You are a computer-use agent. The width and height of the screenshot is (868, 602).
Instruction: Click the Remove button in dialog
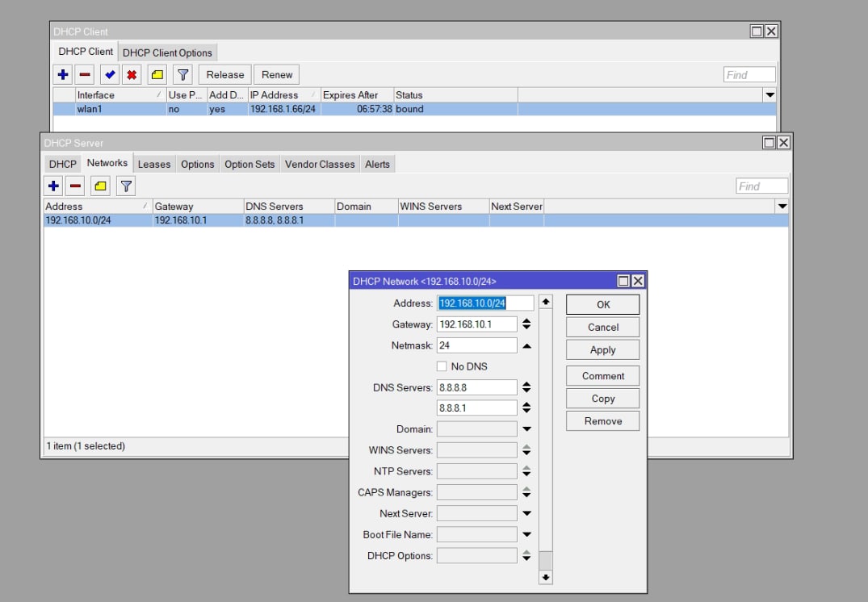click(x=603, y=421)
